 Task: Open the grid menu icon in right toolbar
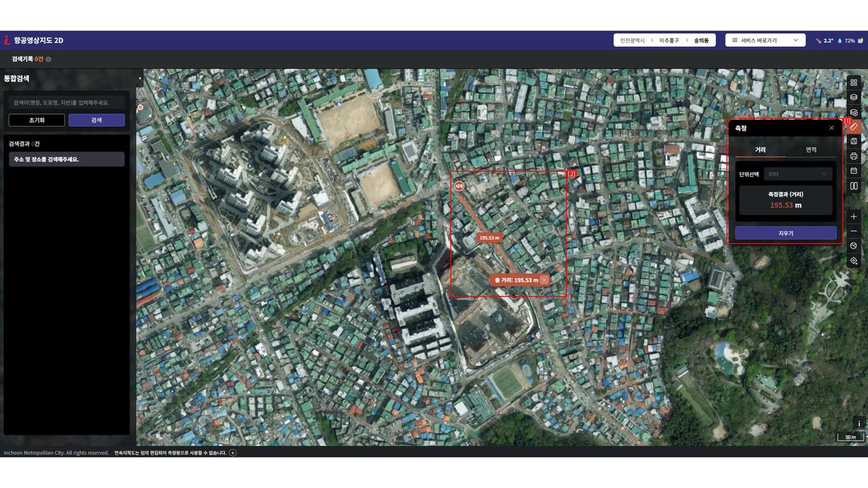854,81
